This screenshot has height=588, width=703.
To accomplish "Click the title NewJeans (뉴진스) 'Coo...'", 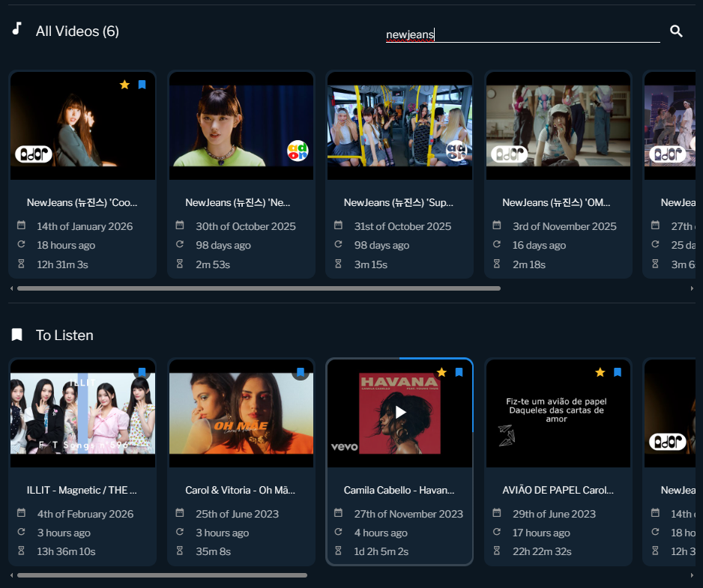I will coord(82,202).
